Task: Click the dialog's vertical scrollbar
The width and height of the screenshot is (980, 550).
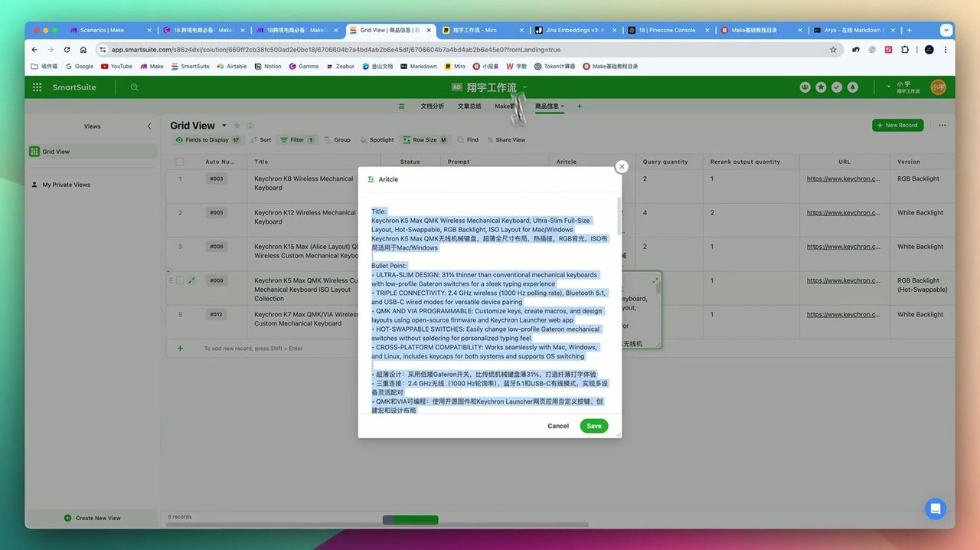Action: pyautogui.click(x=619, y=222)
